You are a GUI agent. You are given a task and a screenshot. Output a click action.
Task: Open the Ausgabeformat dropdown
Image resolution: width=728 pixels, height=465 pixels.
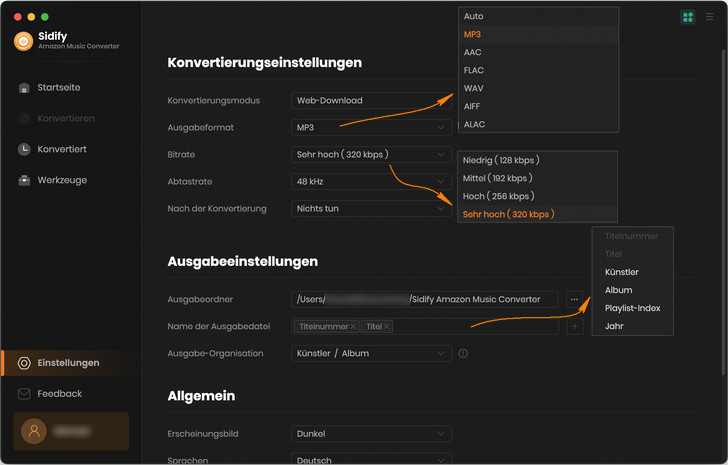click(x=371, y=128)
